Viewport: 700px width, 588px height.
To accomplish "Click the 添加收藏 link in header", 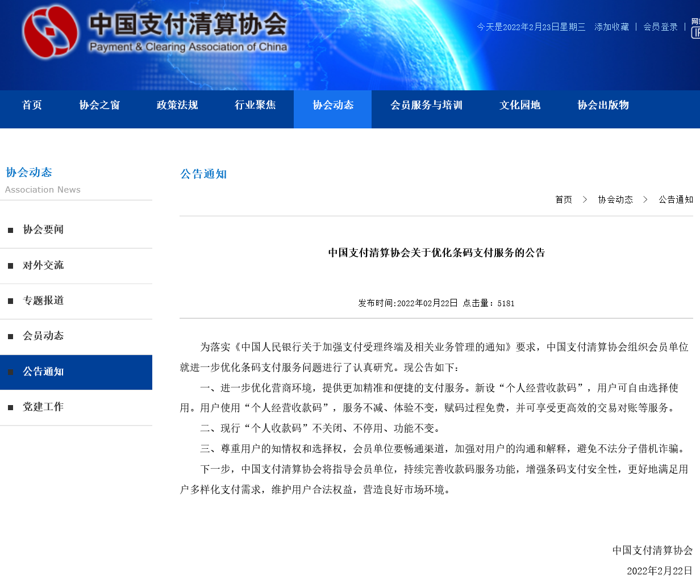I will pos(611,27).
